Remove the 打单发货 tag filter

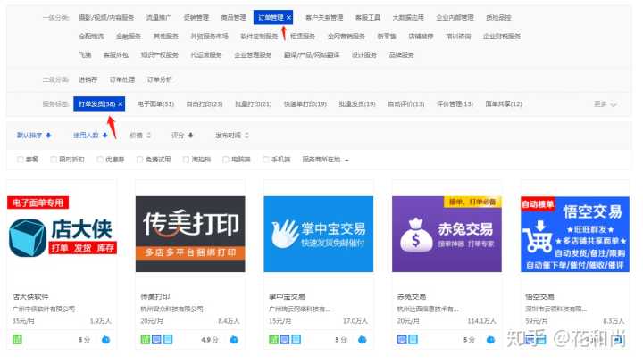point(121,104)
